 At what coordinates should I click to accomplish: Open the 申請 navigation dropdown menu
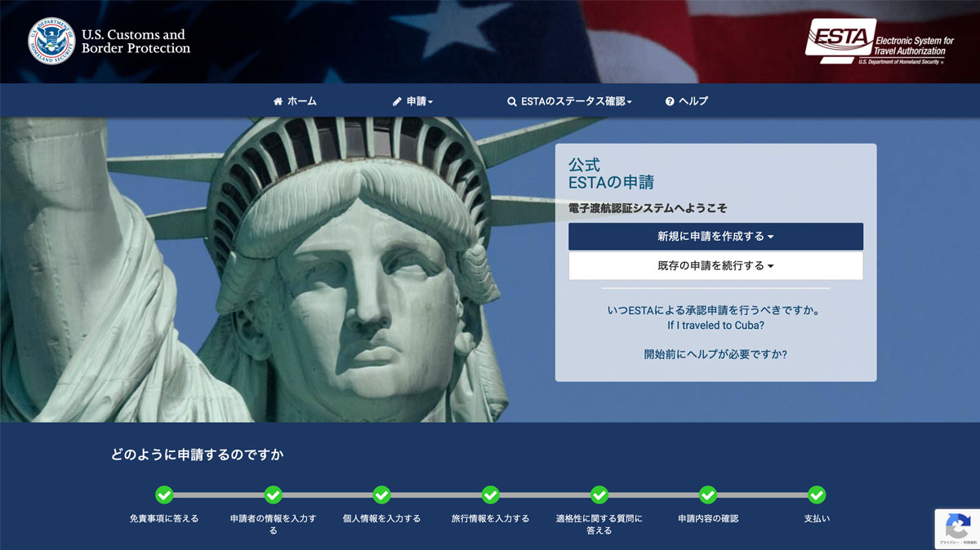412,101
